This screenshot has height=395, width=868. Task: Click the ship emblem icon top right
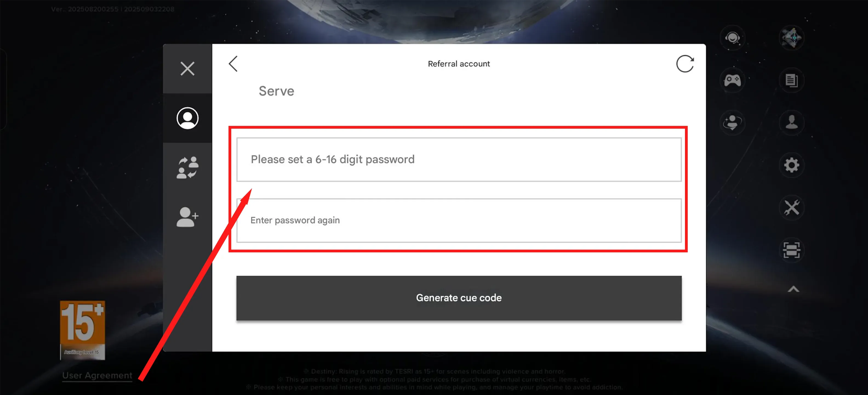791,38
